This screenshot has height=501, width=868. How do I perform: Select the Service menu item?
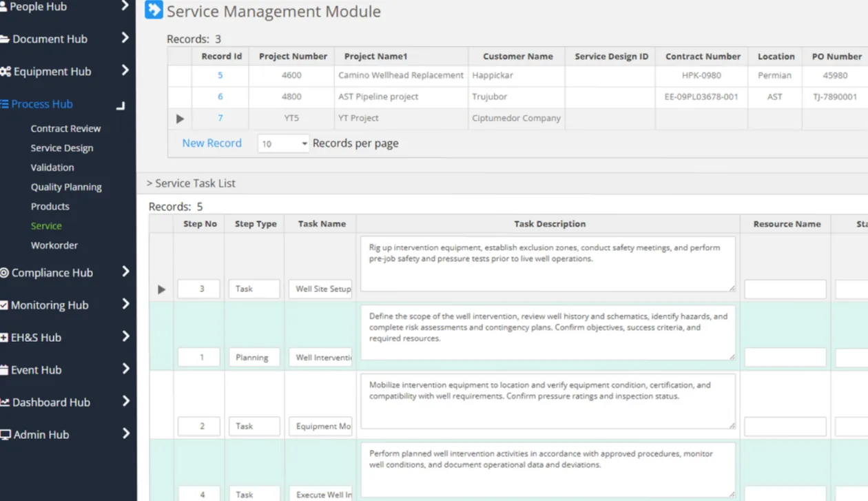tap(46, 226)
